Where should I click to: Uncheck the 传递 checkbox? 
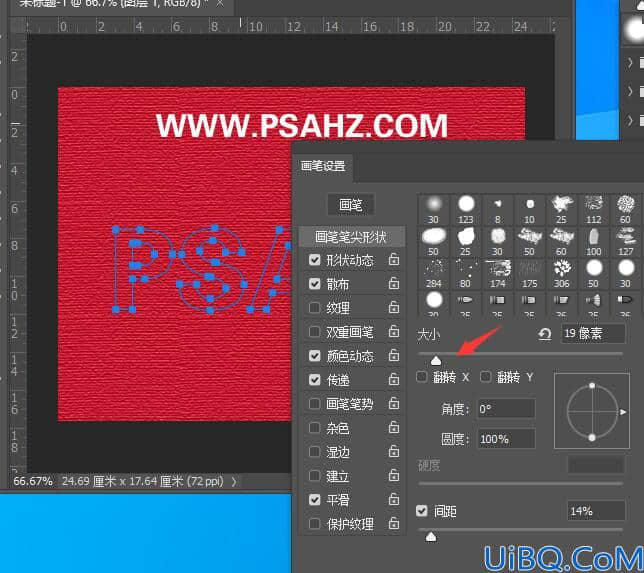pos(315,380)
